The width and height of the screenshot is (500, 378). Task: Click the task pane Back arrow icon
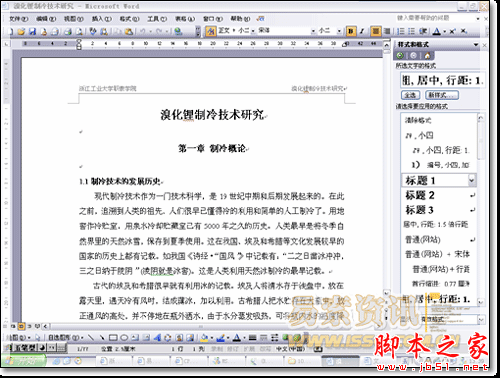point(400,55)
